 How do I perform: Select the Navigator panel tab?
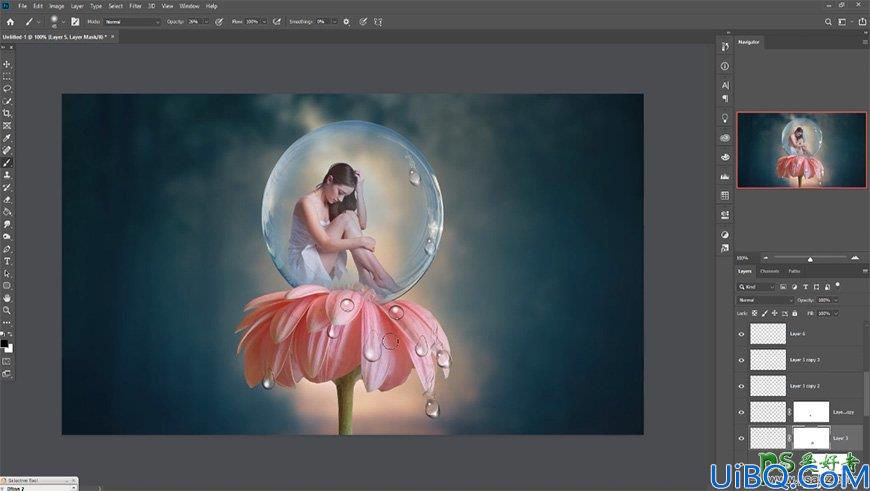click(x=748, y=42)
